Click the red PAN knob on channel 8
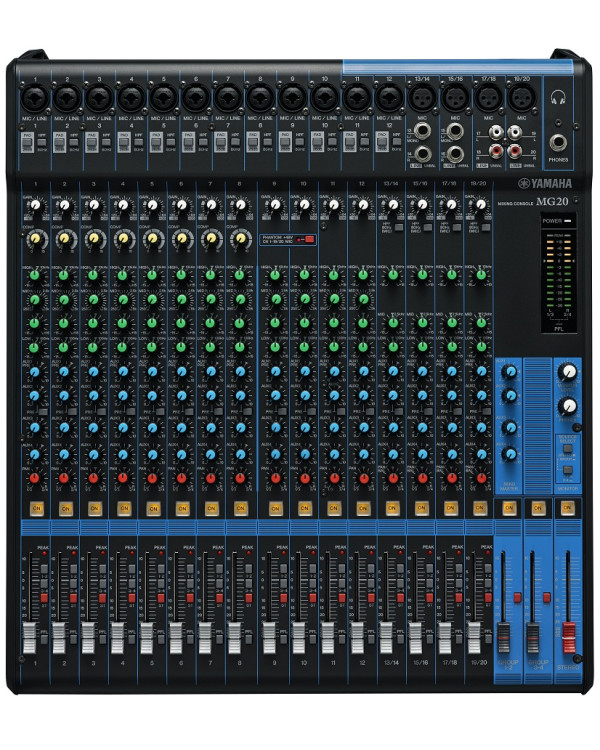Screen dimensions: 600x750 point(240,477)
